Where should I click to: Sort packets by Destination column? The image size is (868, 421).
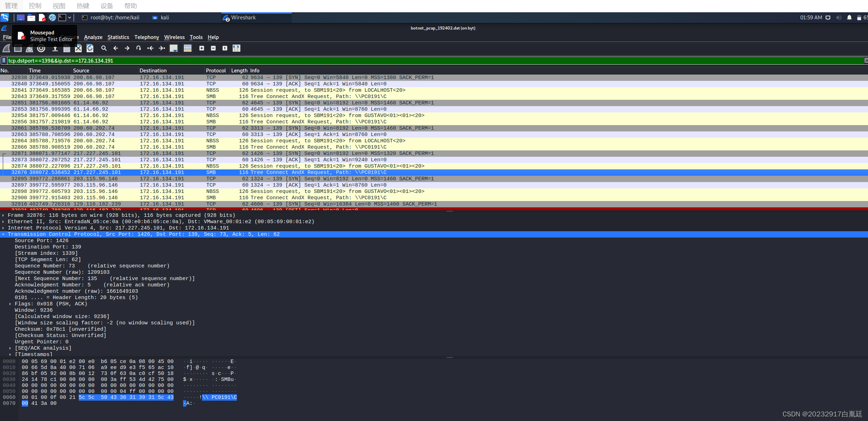coord(171,71)
